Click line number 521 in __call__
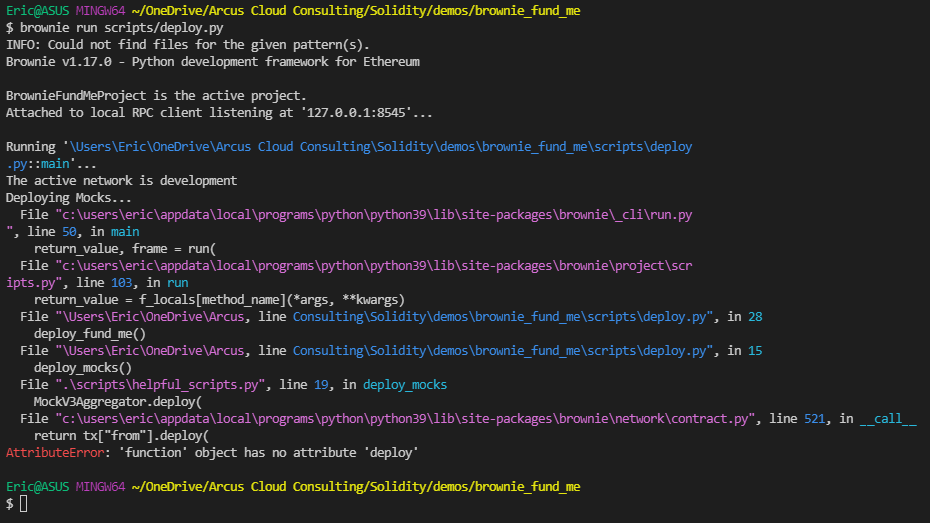This screenshot has width=930, height=523. [x=814, y=419]
